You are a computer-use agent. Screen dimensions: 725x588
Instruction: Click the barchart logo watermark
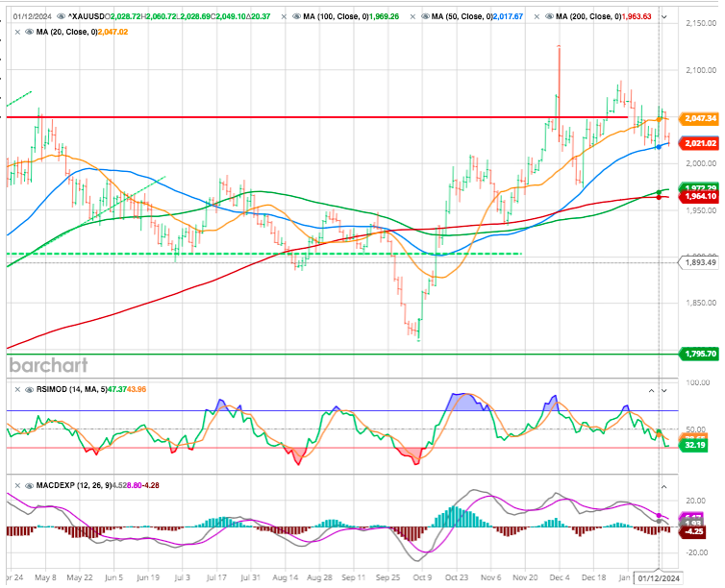[49, 365]
